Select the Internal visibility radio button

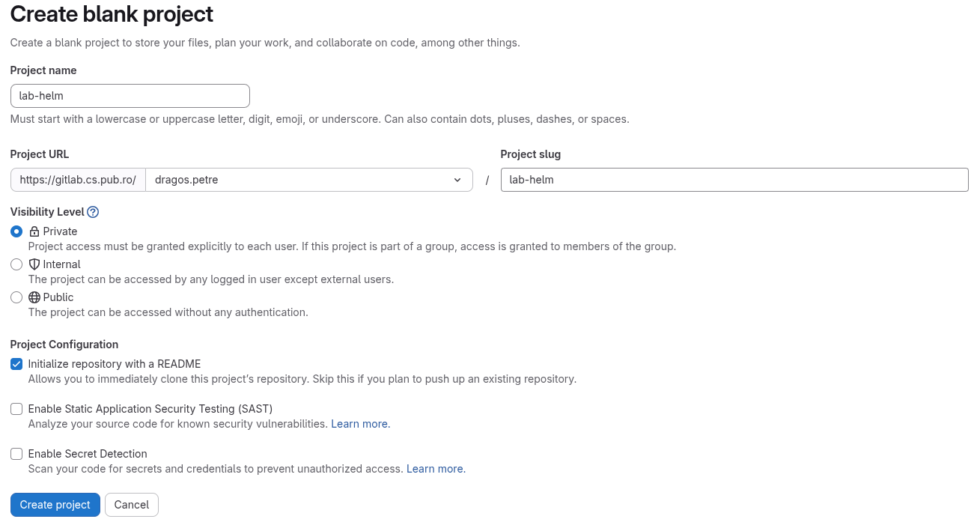click(x=16, y=264)
